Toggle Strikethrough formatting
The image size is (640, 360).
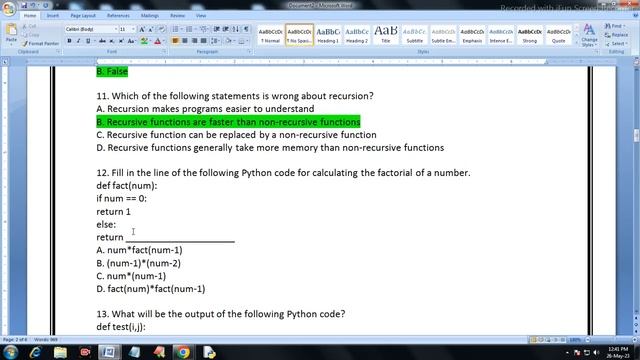pos(102,41)
